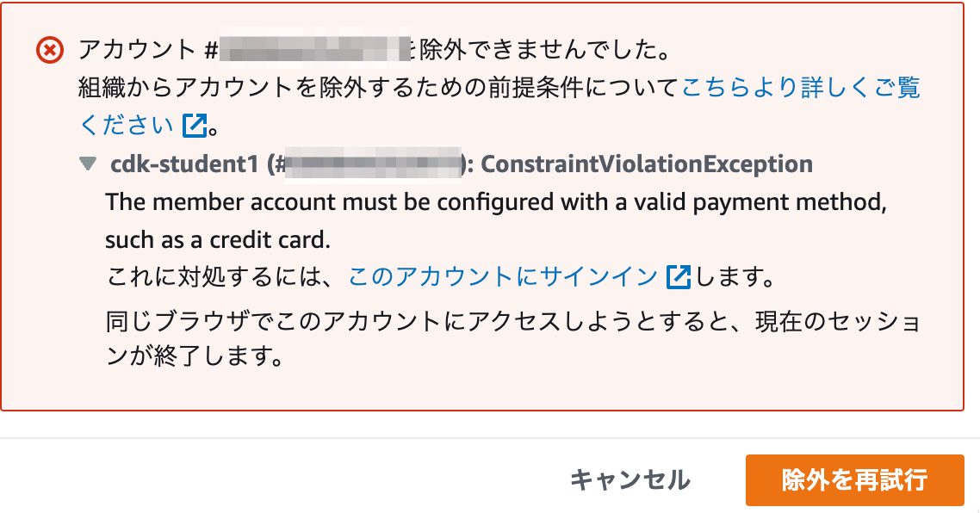The width and height of the screenshot is (980, 513).
Task: Open the こちらより詳しくご覧 prerequisites link
Action: 801,88
